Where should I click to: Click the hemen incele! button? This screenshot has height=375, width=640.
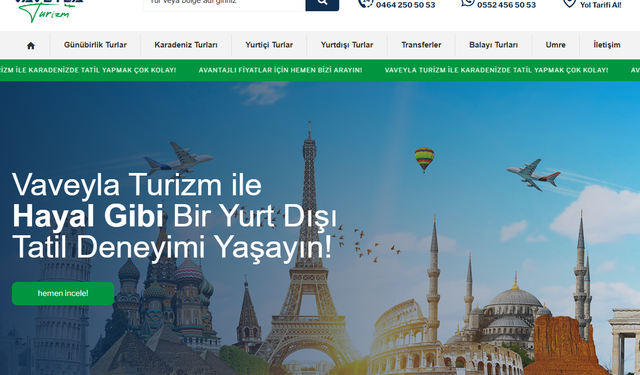click(63, 293)
